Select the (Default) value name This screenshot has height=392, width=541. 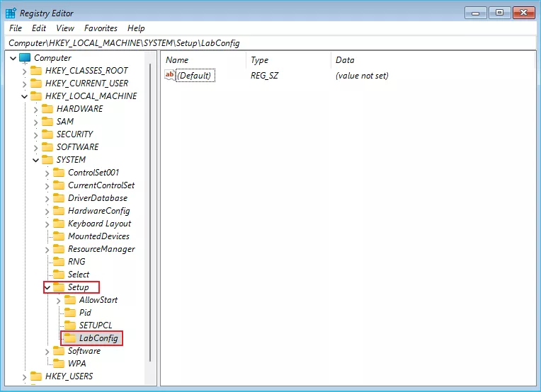tap(194, 76)
